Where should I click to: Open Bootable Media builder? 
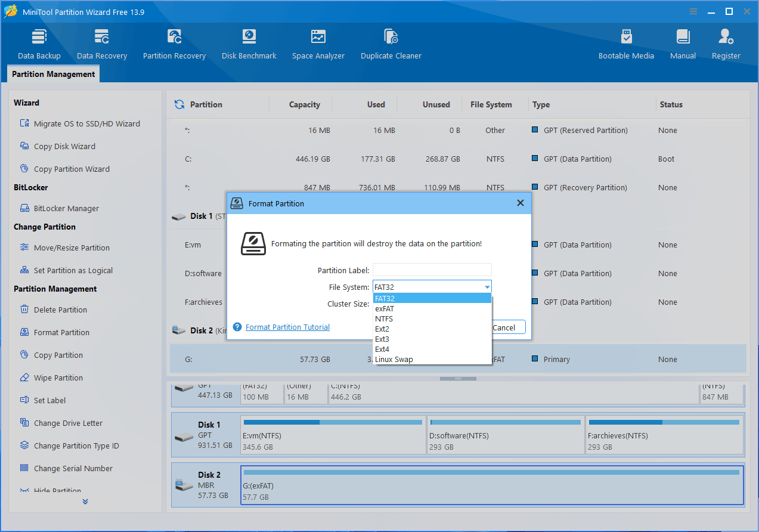tap(626, 44)
